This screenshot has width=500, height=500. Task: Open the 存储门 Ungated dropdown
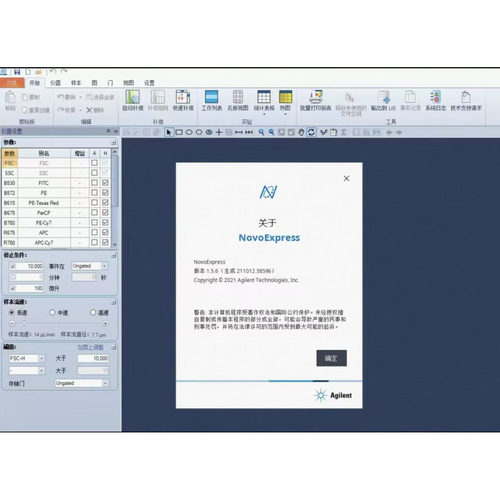tap(81, 383)
